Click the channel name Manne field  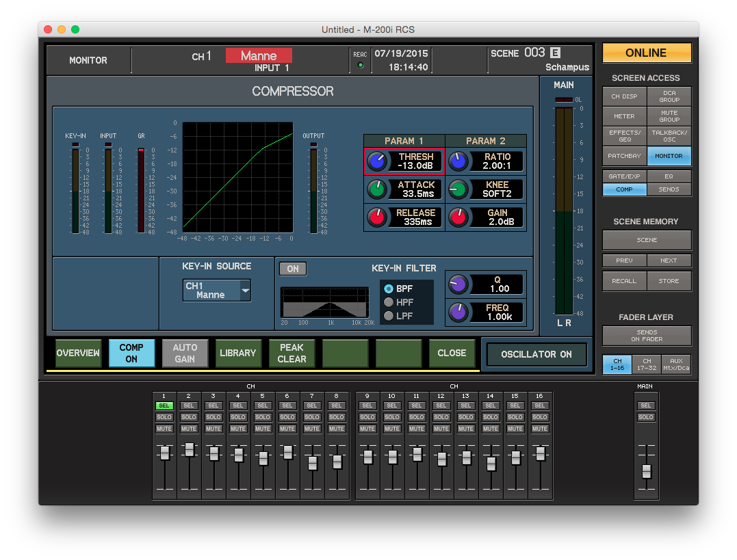(x=259, y=55)
